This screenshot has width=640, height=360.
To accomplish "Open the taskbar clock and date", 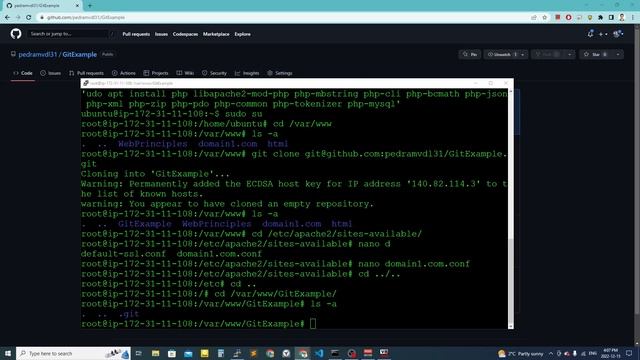I will click(x=611, y=353).
